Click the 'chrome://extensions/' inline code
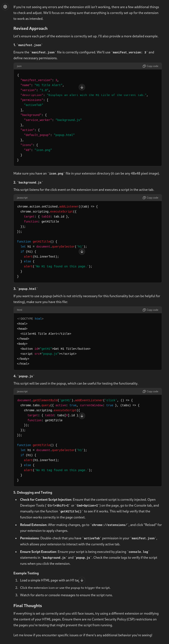 coord(109,525)
